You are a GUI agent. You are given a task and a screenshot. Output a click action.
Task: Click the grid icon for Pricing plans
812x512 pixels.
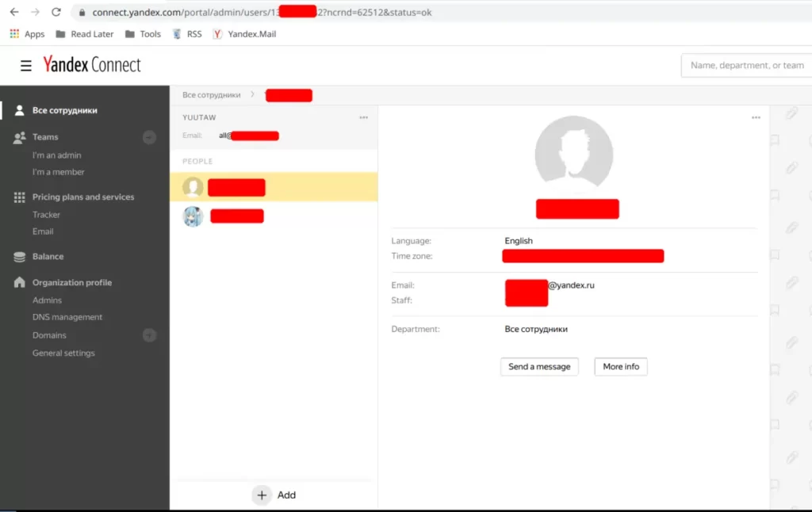[x=20, y=197]
